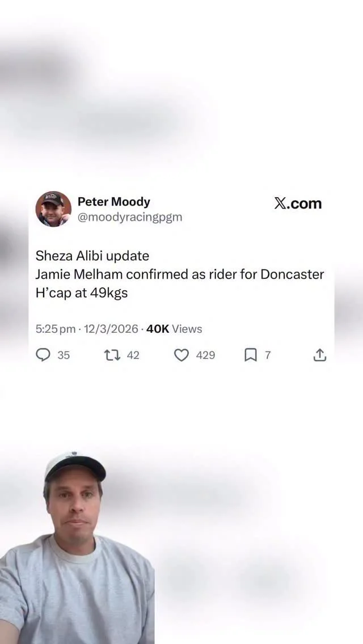Click the 35 replies count
This screenshot has width=363, height=644.
pos(64,355)
